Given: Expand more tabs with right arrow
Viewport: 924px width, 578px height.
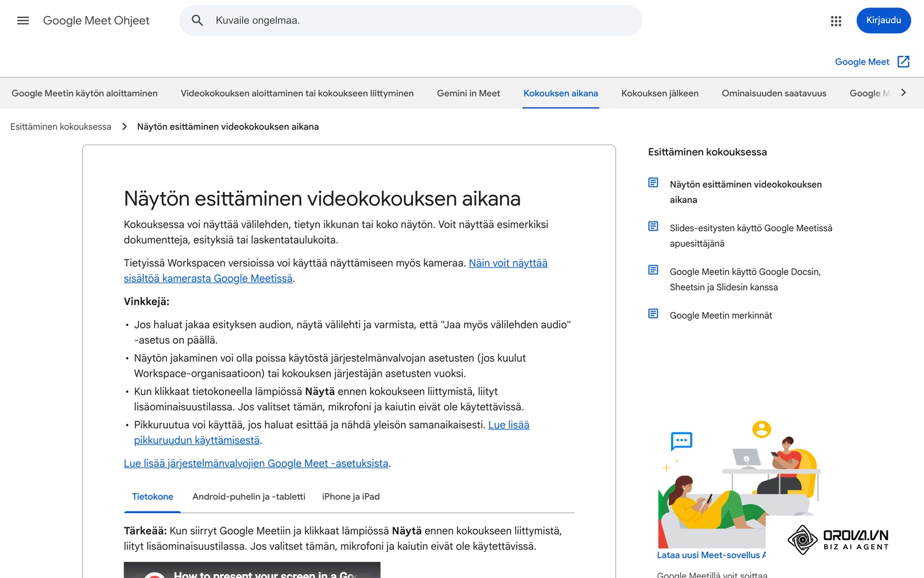Looking at the screenshot, I should (x=904, y=92).
